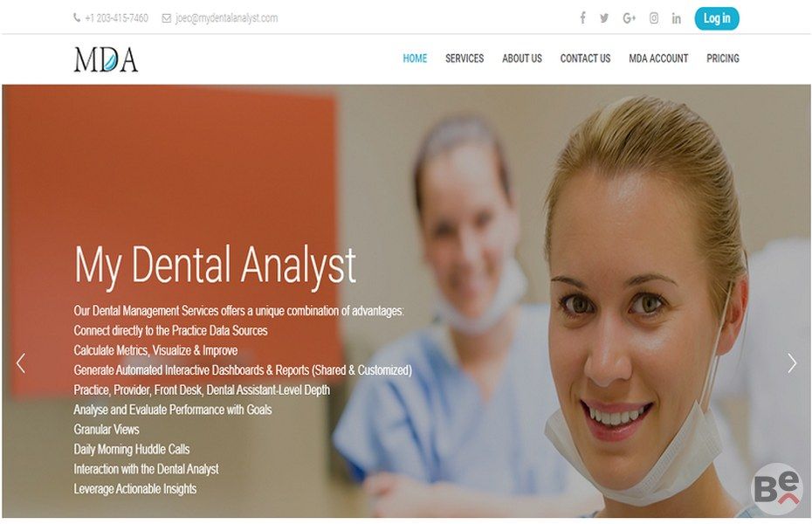Click the +1 203-415-7460 phone link
Image resolution: width=812 pixels, height=524 pixels.
116,18
